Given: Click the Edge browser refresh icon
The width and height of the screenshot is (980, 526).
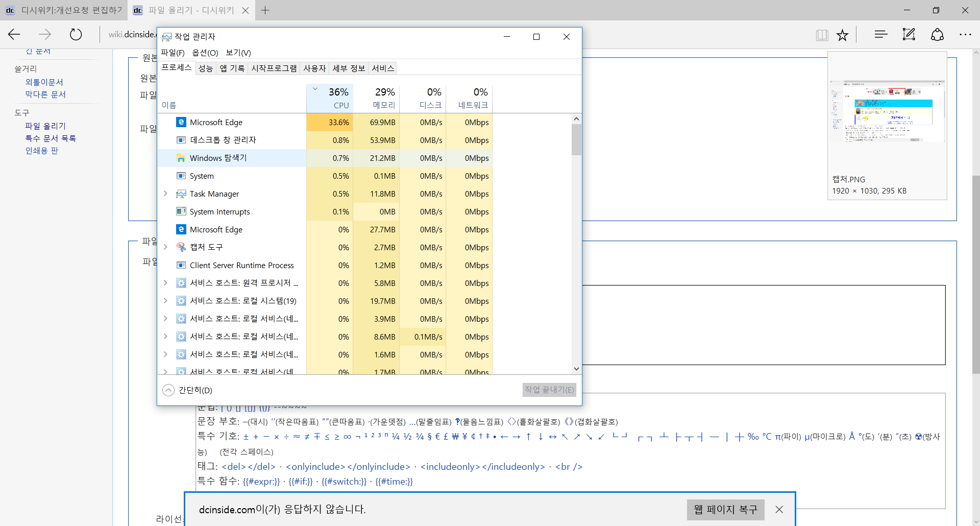Looking at the screenshot, I should point(76,35).
